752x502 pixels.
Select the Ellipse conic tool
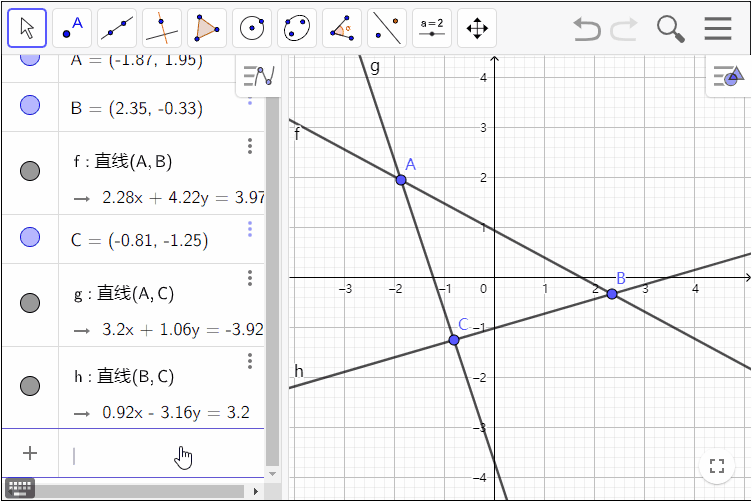coord(297,28)
